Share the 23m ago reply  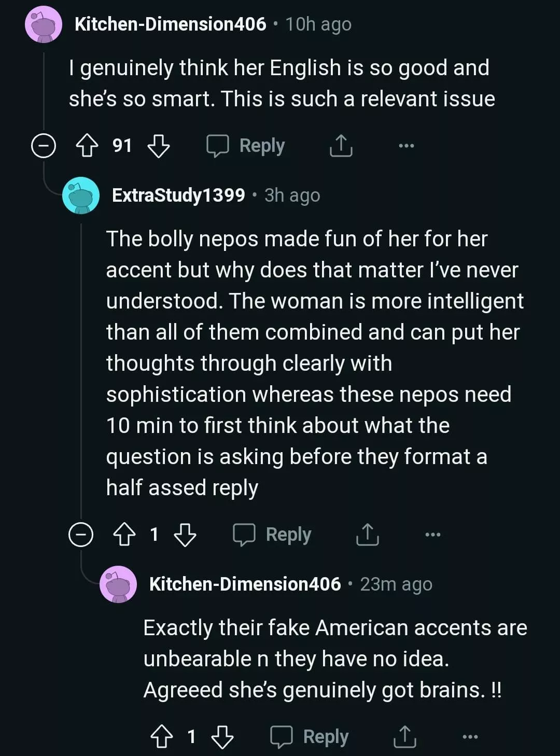[x=404, y=737]
